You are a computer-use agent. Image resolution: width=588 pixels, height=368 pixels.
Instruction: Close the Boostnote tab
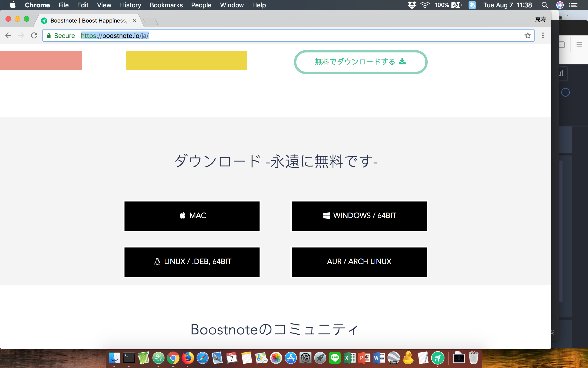coord(134,21)
